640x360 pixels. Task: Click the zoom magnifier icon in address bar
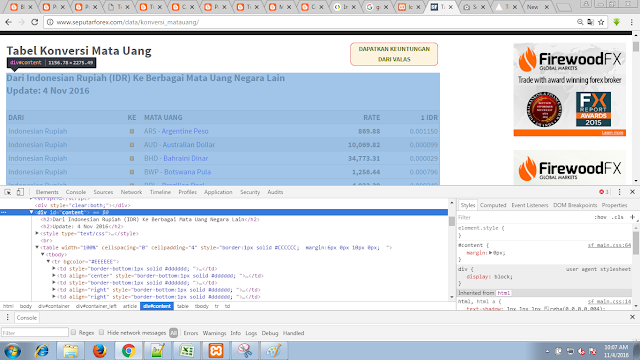click(x=580, y=22)
